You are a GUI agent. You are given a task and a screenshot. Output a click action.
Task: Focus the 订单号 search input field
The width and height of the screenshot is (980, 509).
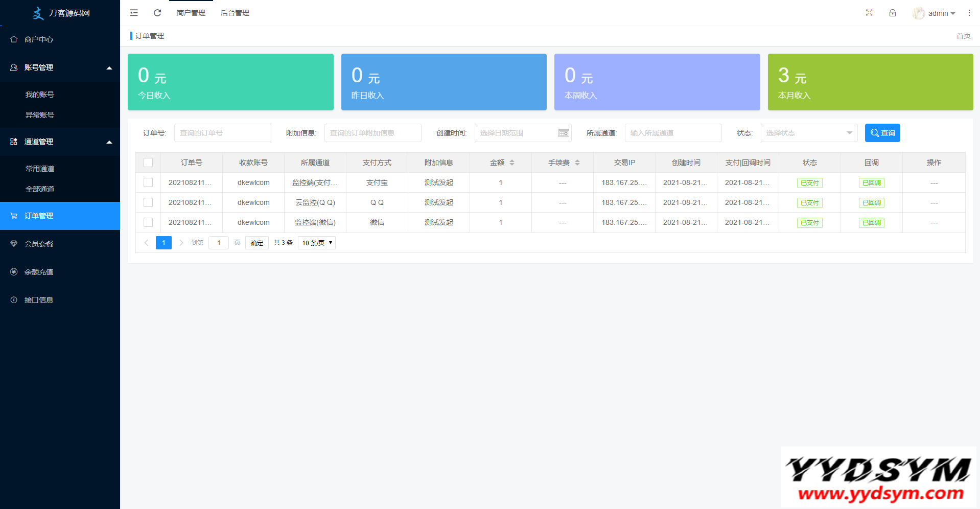[222, 133]
